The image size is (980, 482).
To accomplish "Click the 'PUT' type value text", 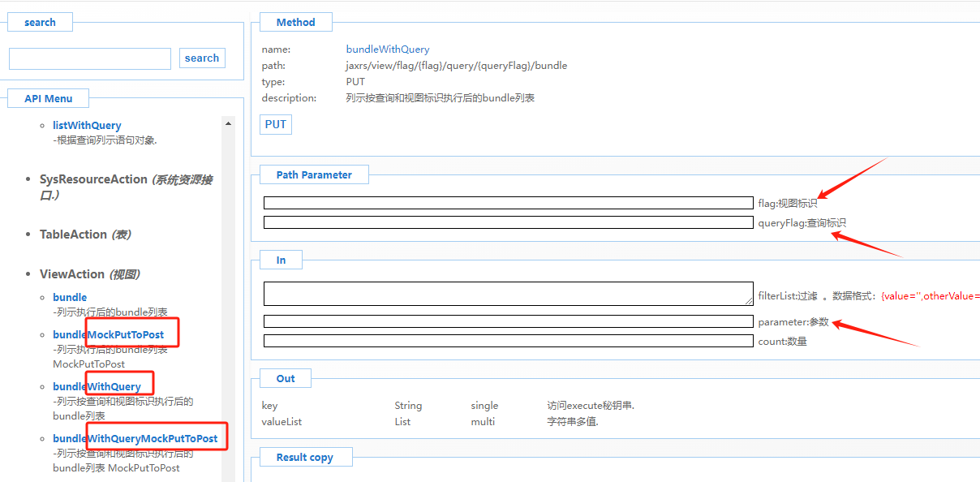I will (355, 82).
